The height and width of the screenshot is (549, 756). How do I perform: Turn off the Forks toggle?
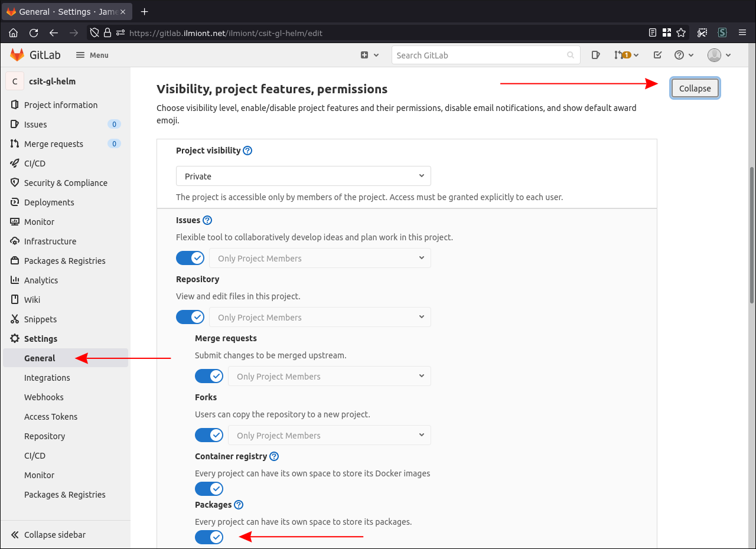tap(209, 435)
